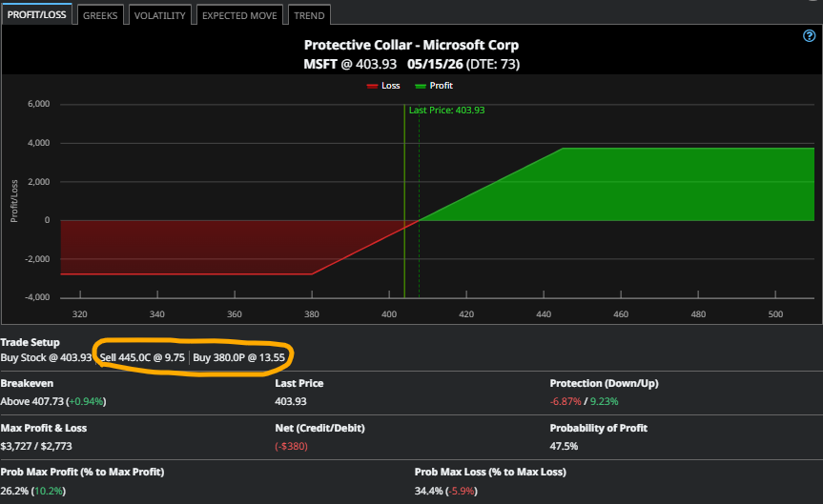
Task: Toggle the green Profit legend entry
Action: [x=434, y=86]
